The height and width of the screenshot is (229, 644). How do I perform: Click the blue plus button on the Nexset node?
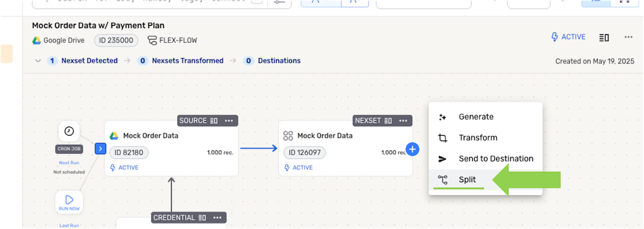[413, 149]
